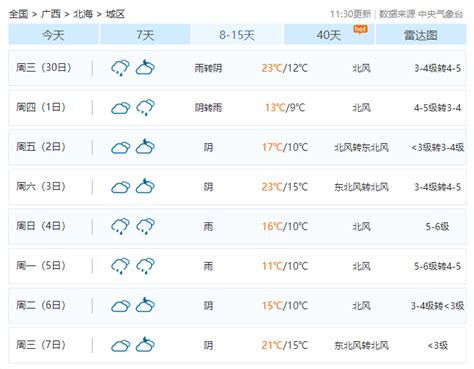The image size is (474, 369).
Task: Click the overcast cloud icon in the 周四 (1日) row
Action: [x=120, y=108]
